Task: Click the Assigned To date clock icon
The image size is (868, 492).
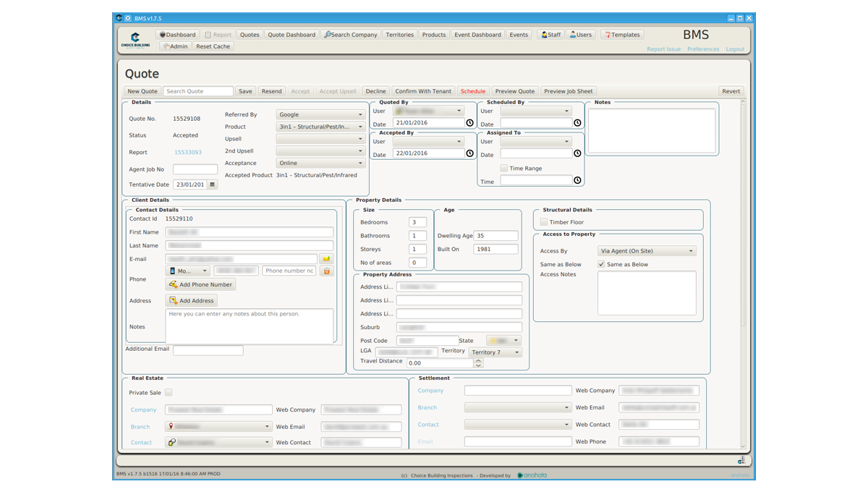Action: click(577, 153)
